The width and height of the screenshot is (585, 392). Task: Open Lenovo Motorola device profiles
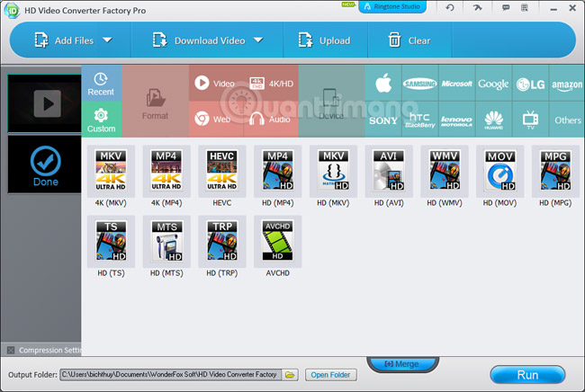(457, 120)
